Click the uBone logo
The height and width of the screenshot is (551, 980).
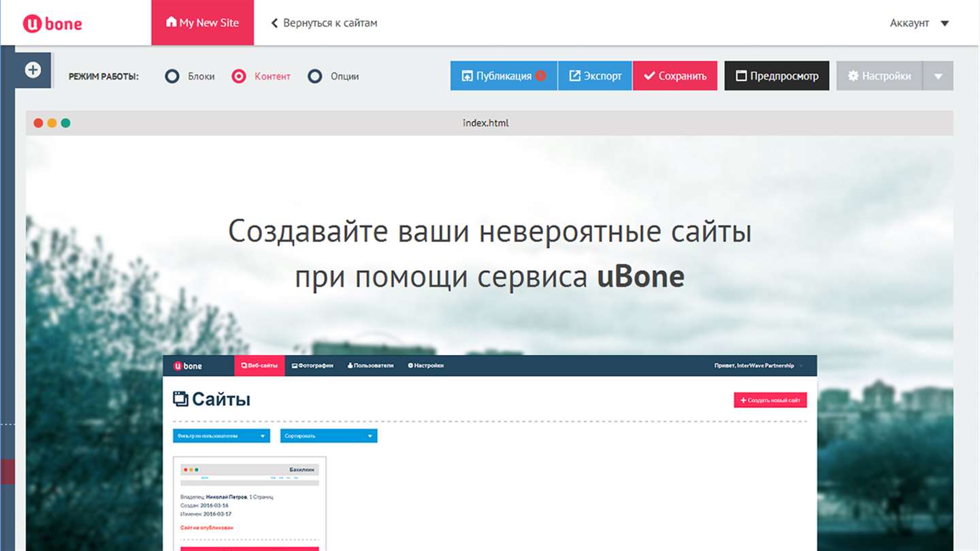(52, 23)
